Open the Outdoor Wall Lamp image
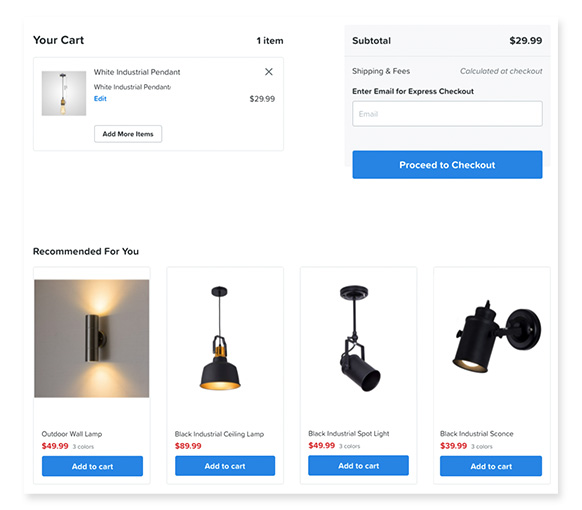The image size is (582, 510). click(92, 339)
